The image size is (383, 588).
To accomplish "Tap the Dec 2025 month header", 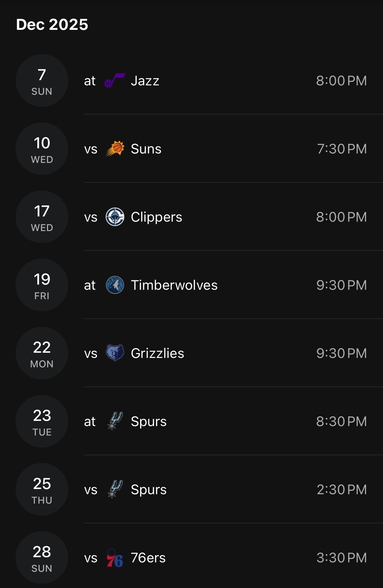I will point(52,25).
